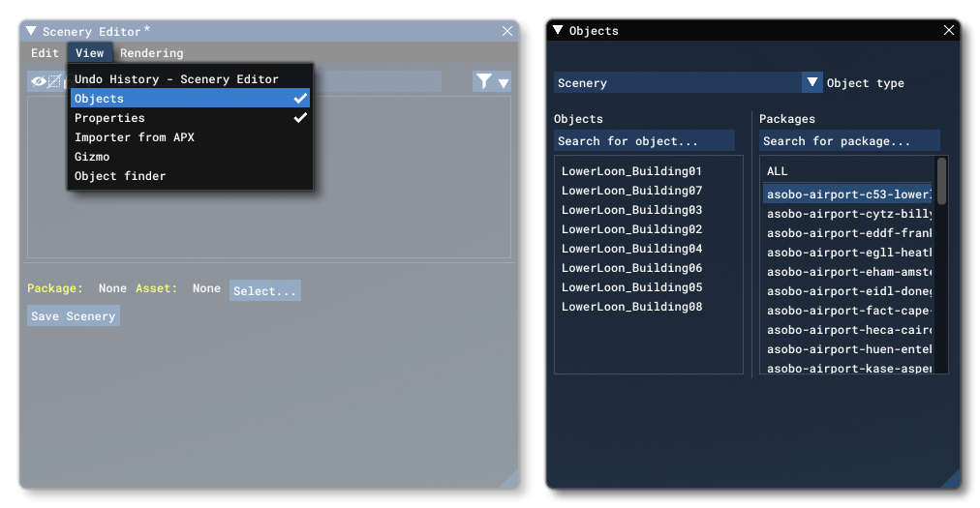The height and width of the screenshot is (508, 980).
Task: Close the Scenery Editor window
Action: click(506, 31)
